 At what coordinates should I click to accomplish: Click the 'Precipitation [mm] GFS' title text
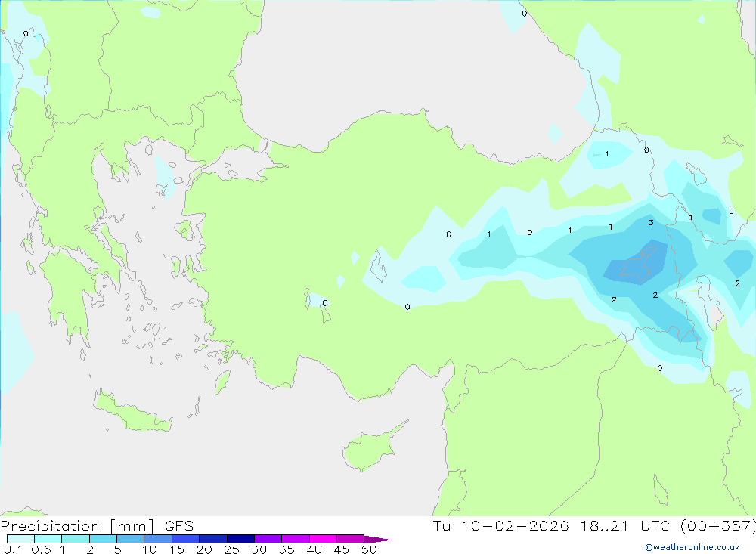[97, 526]
